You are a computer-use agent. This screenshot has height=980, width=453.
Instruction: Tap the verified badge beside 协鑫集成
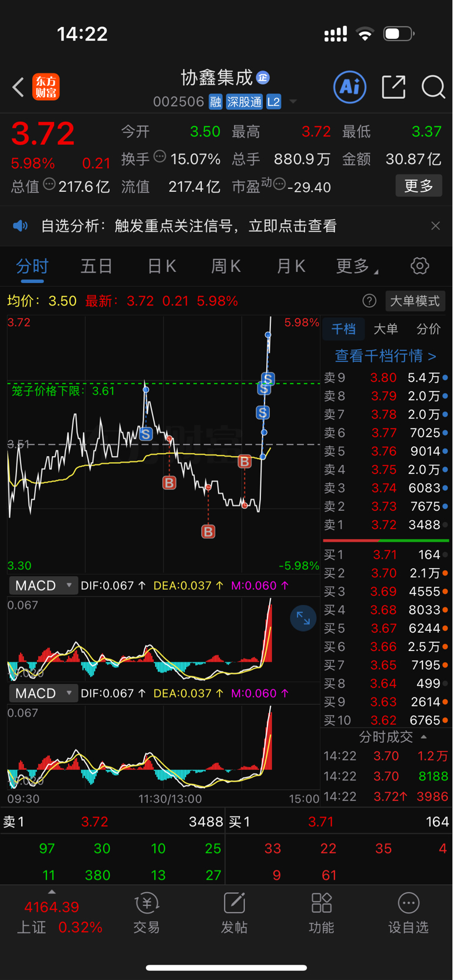point(263,78)
